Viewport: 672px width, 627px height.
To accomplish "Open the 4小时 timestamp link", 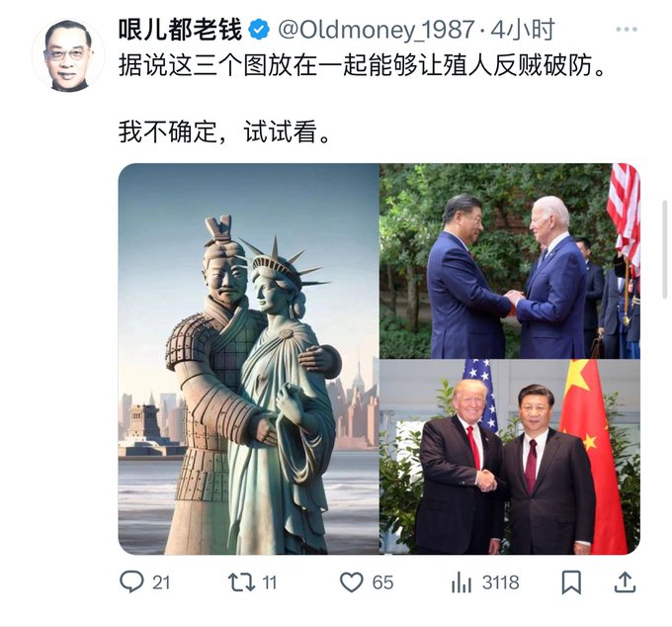I will [523, 30].
